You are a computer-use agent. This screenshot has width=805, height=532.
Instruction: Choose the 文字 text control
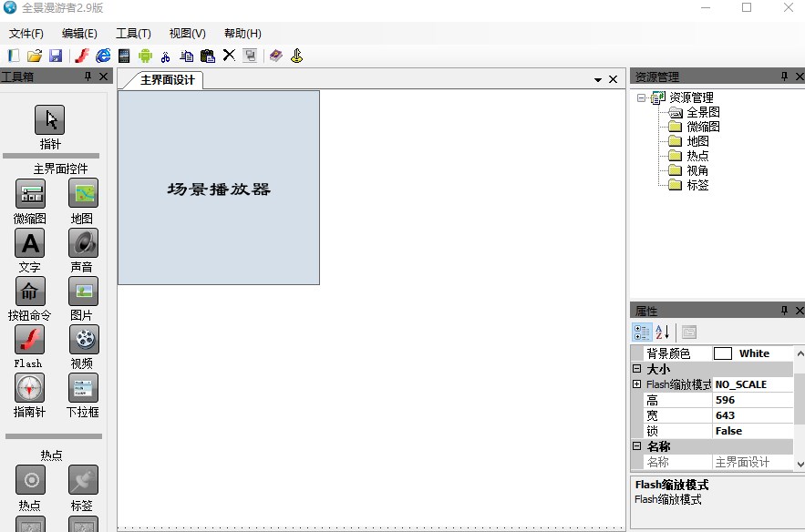tap(30, 243)
